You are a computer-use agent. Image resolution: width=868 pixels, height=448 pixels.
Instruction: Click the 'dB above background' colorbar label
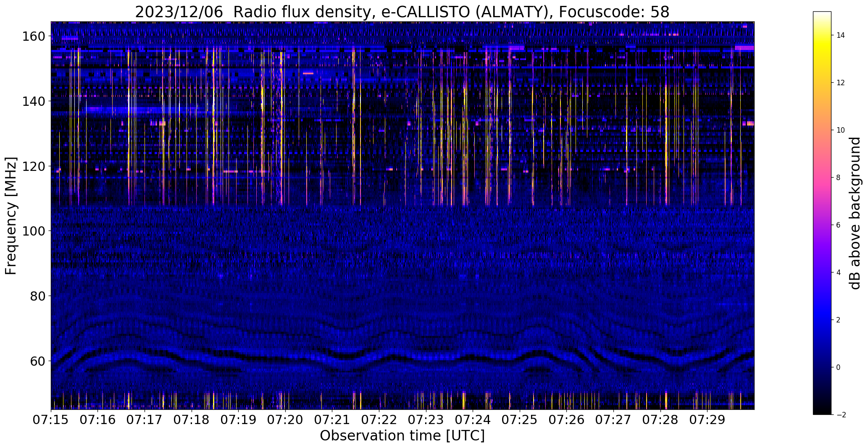[x=855, y=213]
